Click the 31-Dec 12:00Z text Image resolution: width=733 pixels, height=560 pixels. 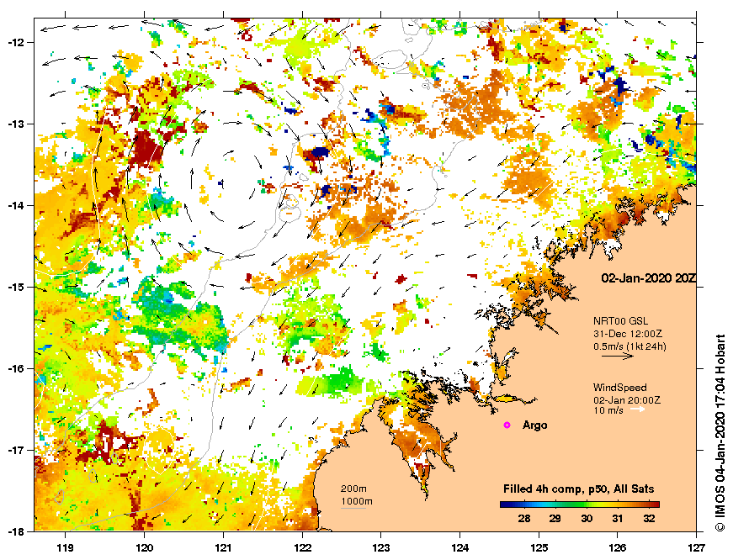[x=627, y=334]
